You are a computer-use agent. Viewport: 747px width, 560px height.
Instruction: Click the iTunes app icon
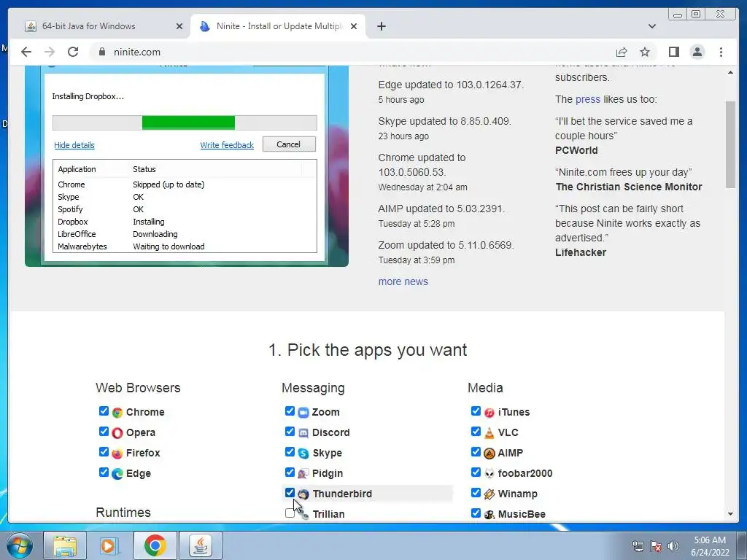(x=489, y=413)
